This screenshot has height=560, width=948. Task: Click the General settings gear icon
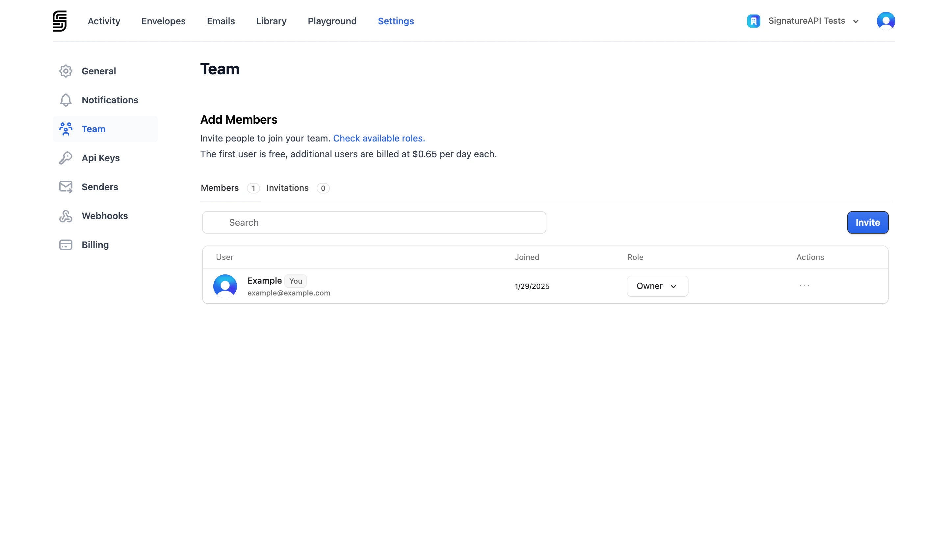(66, 71)
